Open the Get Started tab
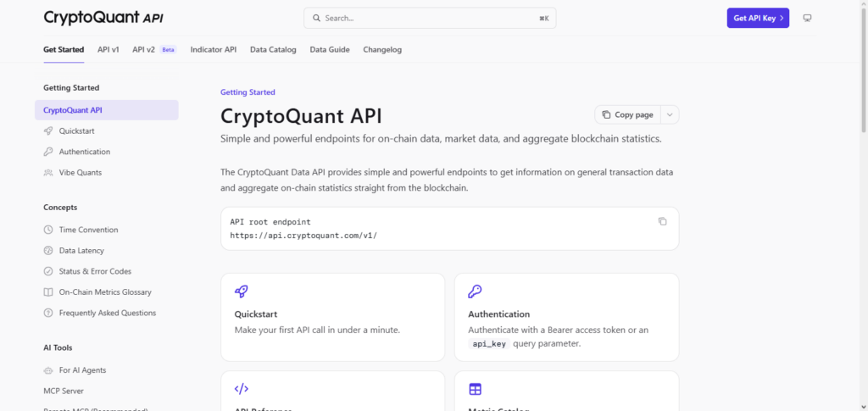 (64, 50)
